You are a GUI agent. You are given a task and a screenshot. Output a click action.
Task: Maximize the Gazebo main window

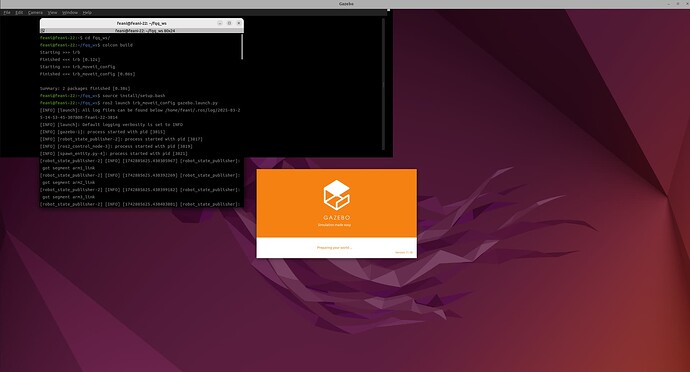point(677,4)
